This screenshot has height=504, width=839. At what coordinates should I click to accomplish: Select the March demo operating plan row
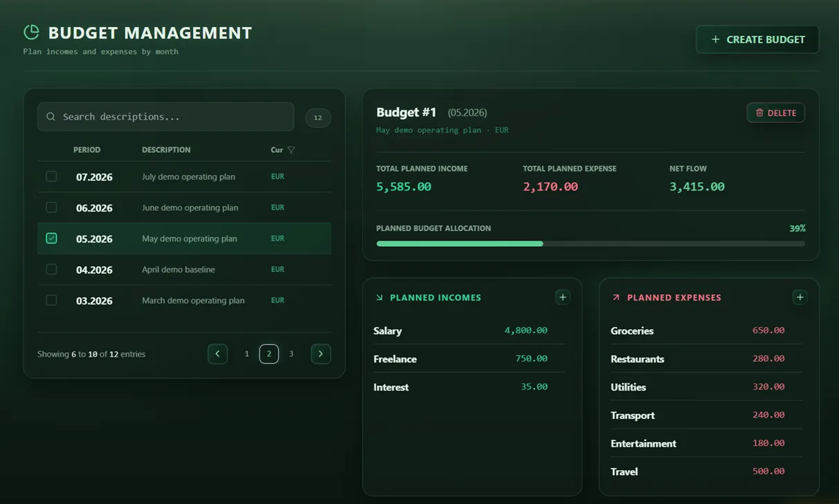click(x=184, y=301)
